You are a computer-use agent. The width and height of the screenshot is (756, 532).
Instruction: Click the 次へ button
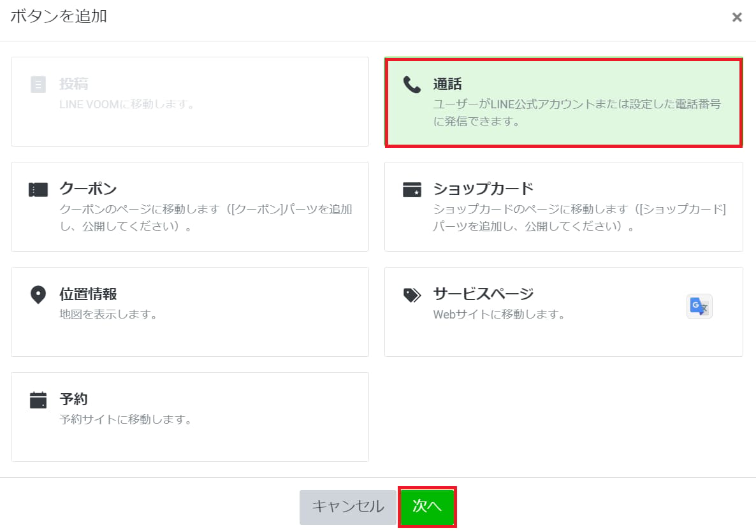427,507
